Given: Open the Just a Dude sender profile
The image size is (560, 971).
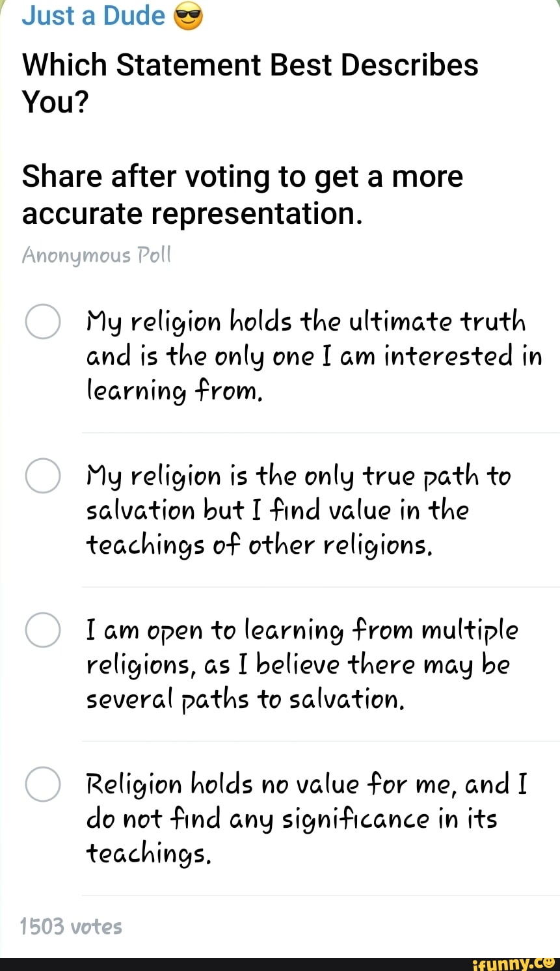Looking at the screenshot, I should point(94,16).
